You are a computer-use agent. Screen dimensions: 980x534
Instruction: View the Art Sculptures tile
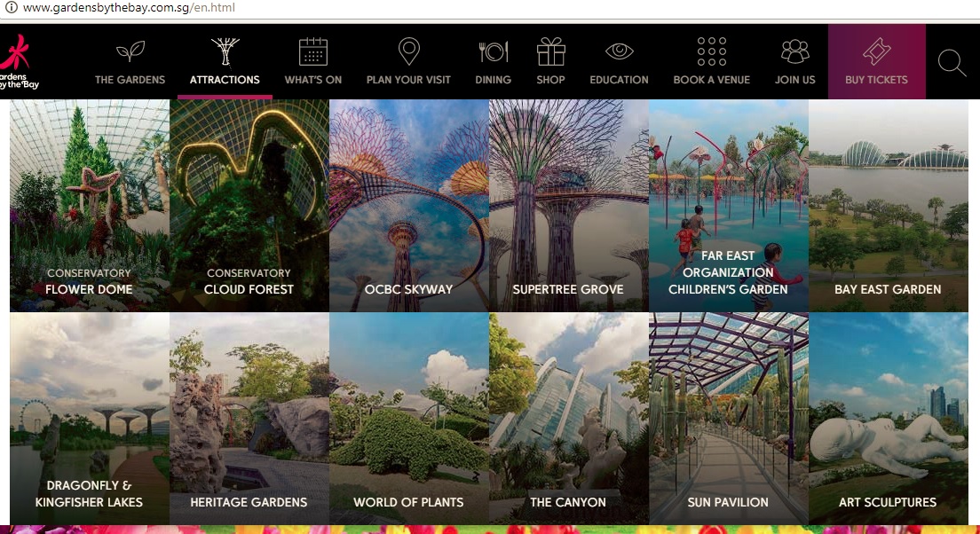coord(888,418)
